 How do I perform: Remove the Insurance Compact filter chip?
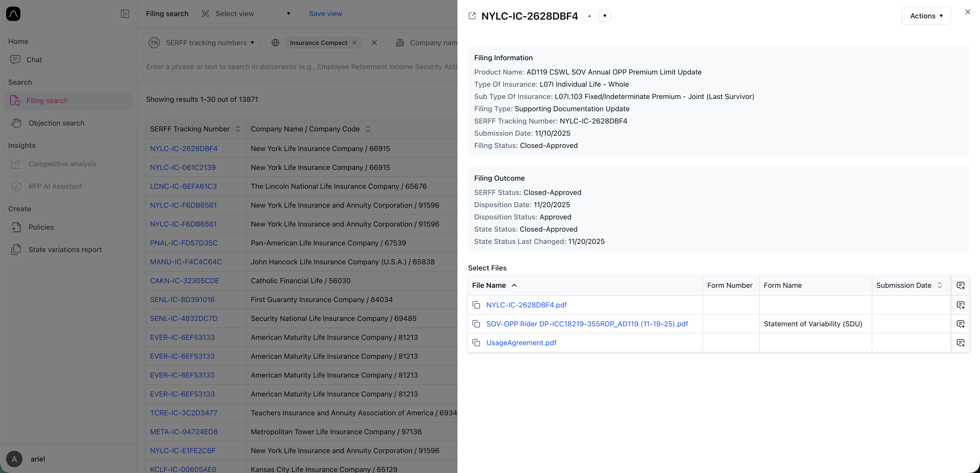[354, 43]
